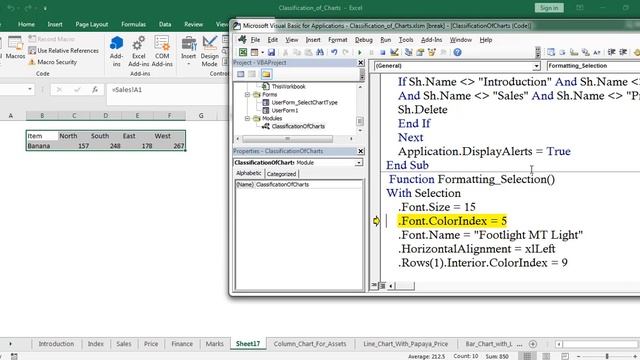Open the Page Layout tab in Excel ribbon
640x360 pixels.
click(x=91, y=24)
